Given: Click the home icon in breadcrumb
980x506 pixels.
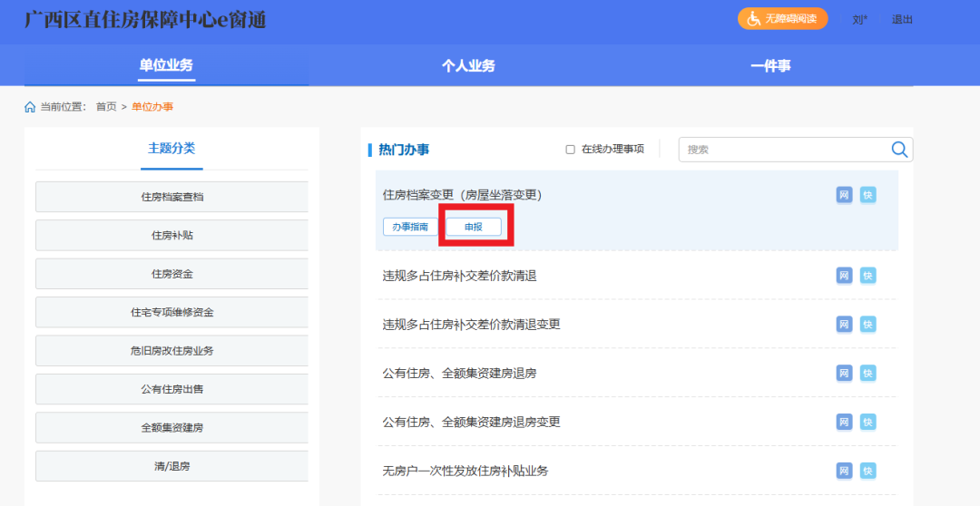Looking at the screenshot, I should point(30,107).
